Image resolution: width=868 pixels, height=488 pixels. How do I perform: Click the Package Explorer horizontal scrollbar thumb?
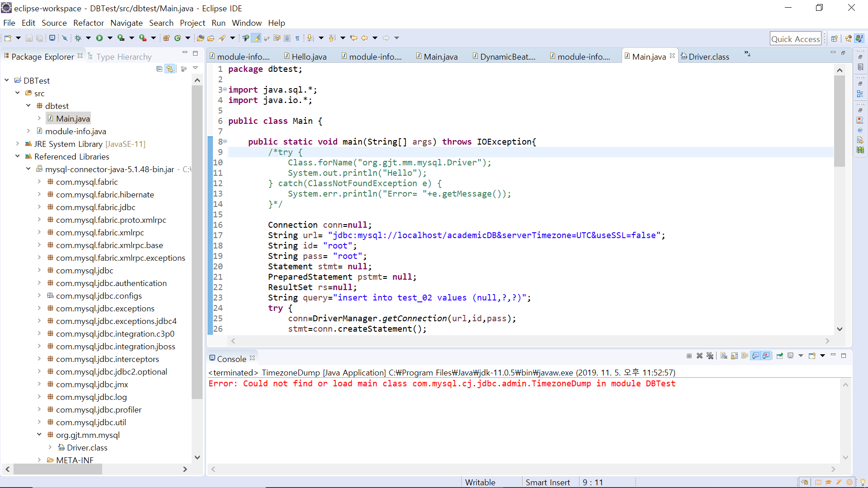coord(58,469)
